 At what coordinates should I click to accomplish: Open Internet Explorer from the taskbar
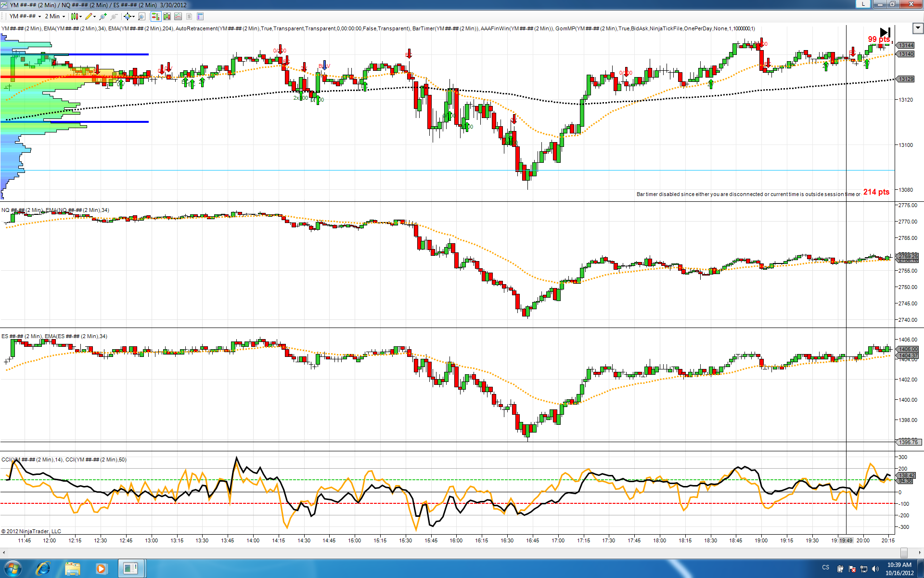[43, 568]
